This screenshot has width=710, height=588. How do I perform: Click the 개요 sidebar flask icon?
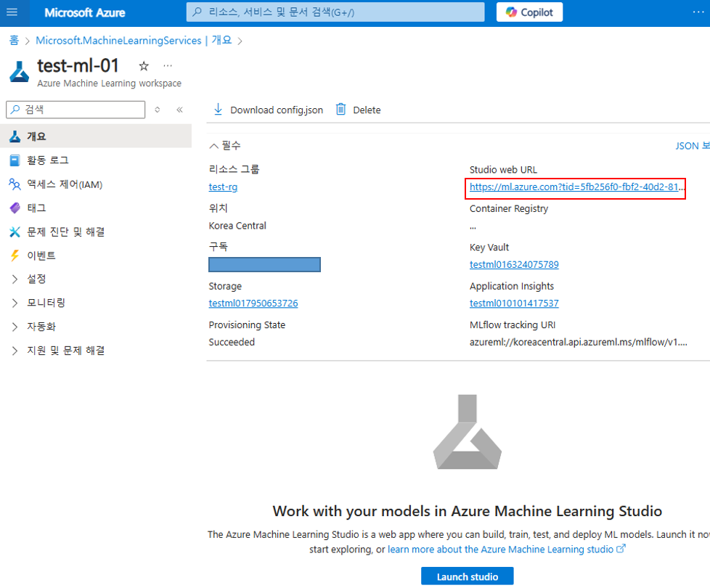[15, 136]
